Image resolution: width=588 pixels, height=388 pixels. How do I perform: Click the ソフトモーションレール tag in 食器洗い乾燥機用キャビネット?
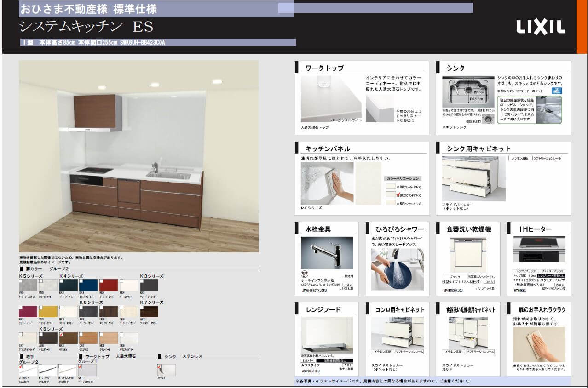coord(480,352)
